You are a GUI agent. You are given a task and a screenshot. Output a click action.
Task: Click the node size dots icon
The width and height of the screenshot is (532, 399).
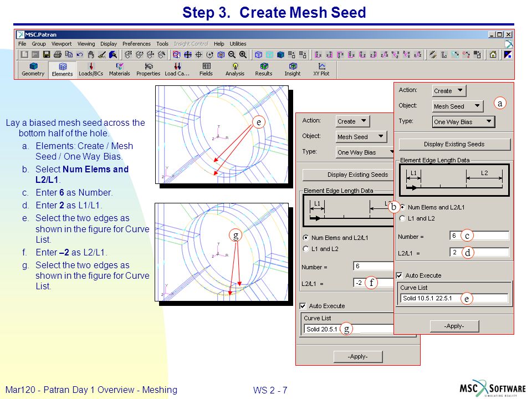click(467, 54)
